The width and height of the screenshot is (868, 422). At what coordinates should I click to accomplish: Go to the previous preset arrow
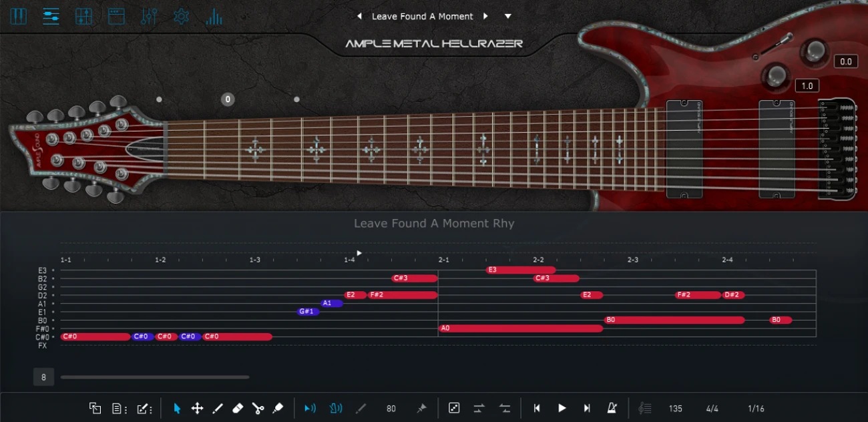click(x=359, y=16)
